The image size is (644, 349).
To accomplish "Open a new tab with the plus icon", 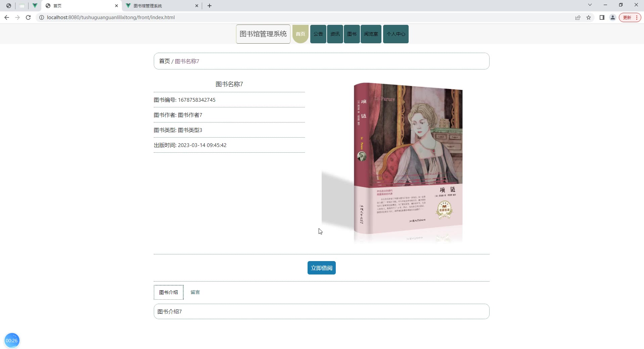I will pyautogui.click(x=210, y=6).
